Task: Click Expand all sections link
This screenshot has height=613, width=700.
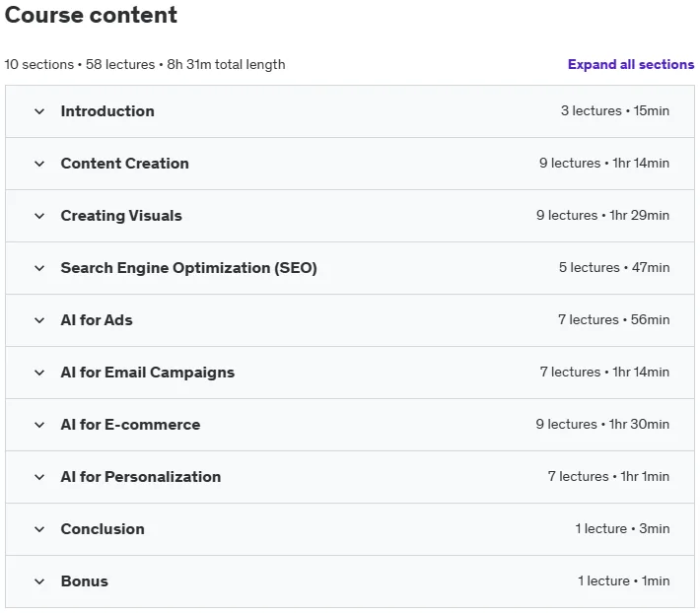Action: 631,64
